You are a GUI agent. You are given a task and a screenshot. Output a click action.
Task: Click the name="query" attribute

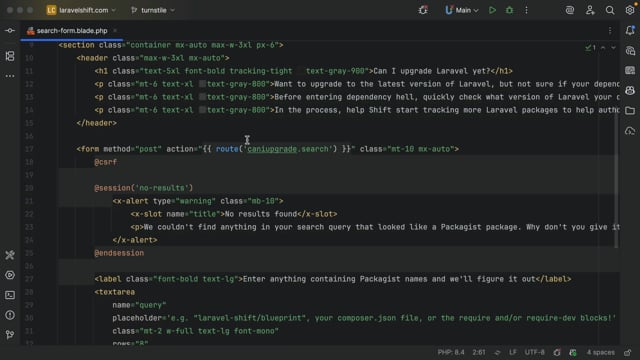[139, 305]
